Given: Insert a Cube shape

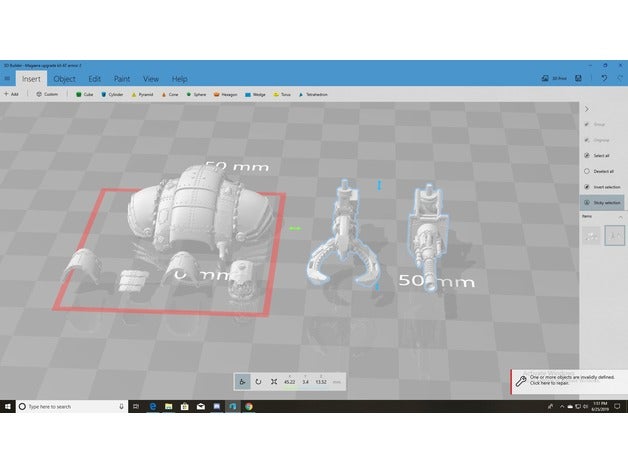Looking at the screenshot, I should click(x=83, y=94).
